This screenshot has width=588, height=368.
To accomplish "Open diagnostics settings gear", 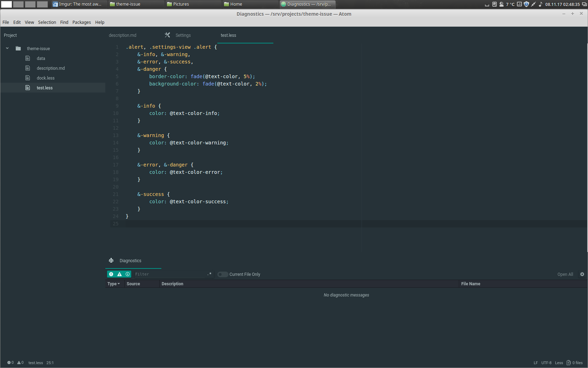I will click(582, 274).
